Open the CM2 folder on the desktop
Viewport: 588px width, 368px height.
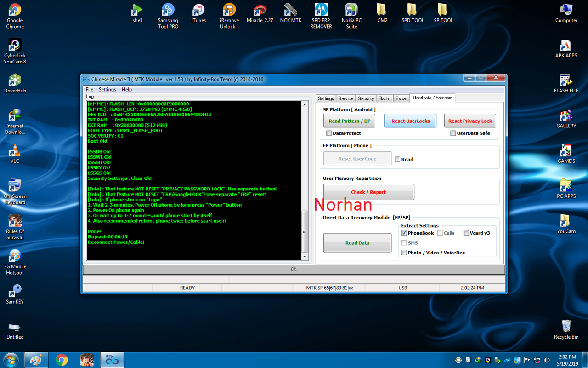(382, 13)
